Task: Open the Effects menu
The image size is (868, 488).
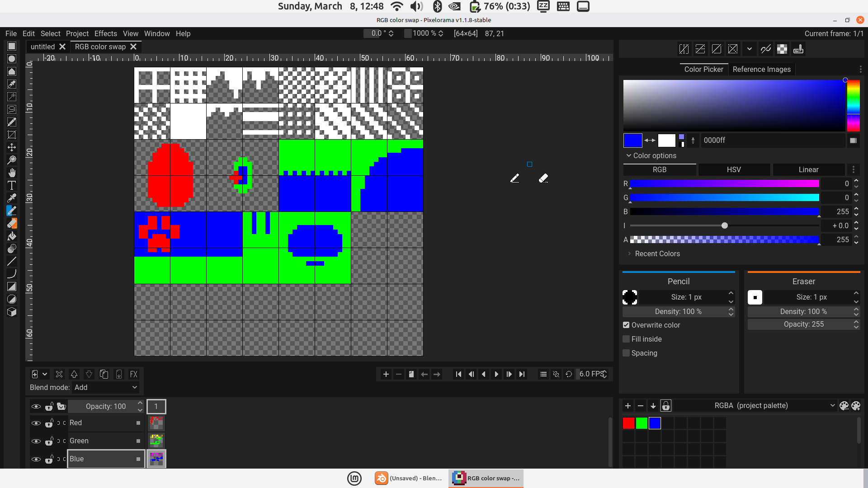Action: coord(105,33)
